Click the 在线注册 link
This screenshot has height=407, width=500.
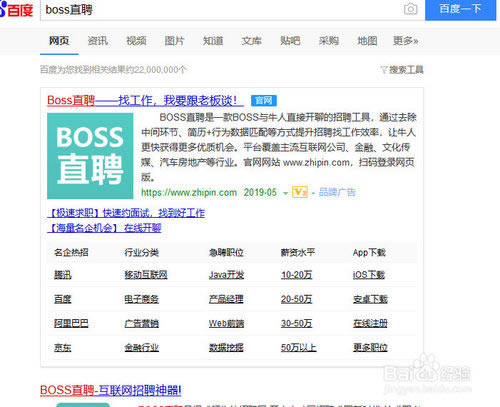pos(370,324)
